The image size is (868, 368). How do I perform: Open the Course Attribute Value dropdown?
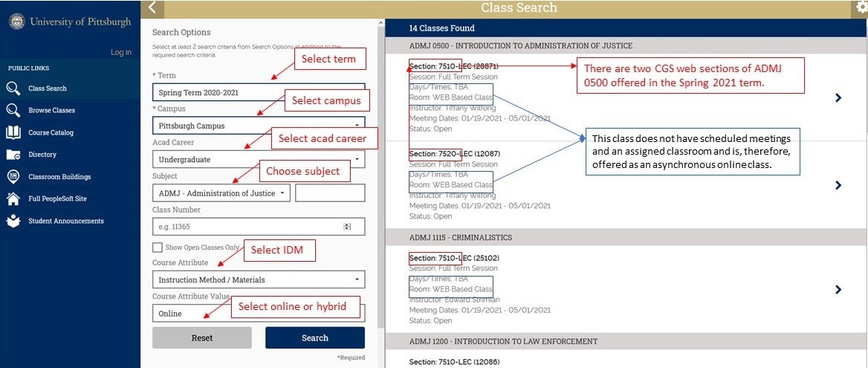pos(259,313)
